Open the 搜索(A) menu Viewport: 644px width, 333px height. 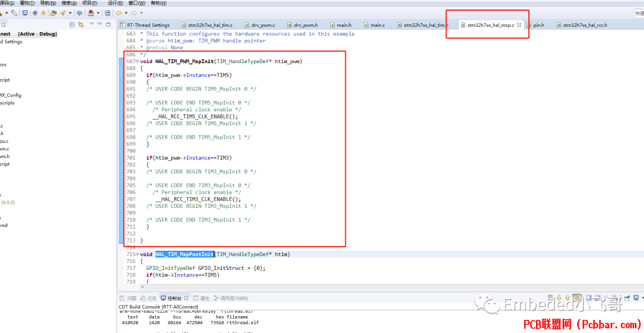[x=69, y=3]
